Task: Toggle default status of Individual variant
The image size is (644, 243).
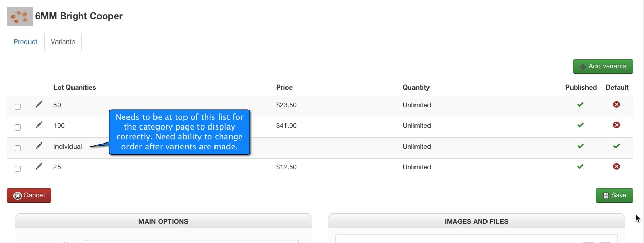Action: click(617, 146)
